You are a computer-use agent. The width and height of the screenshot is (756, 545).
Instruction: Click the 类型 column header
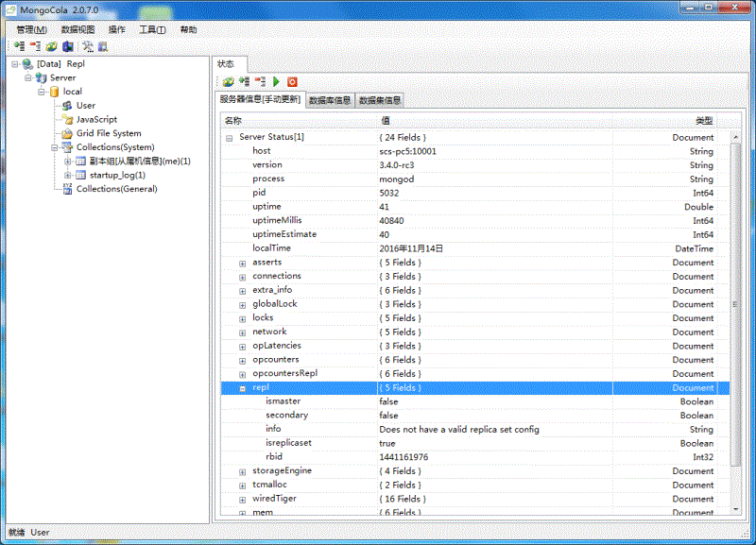click(x=665, y=121)
